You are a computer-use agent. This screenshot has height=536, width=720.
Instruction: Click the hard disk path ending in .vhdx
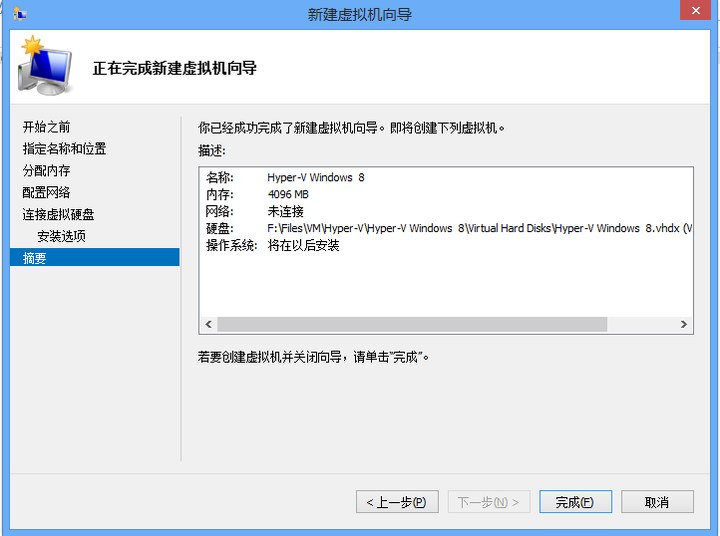[479, 228]
